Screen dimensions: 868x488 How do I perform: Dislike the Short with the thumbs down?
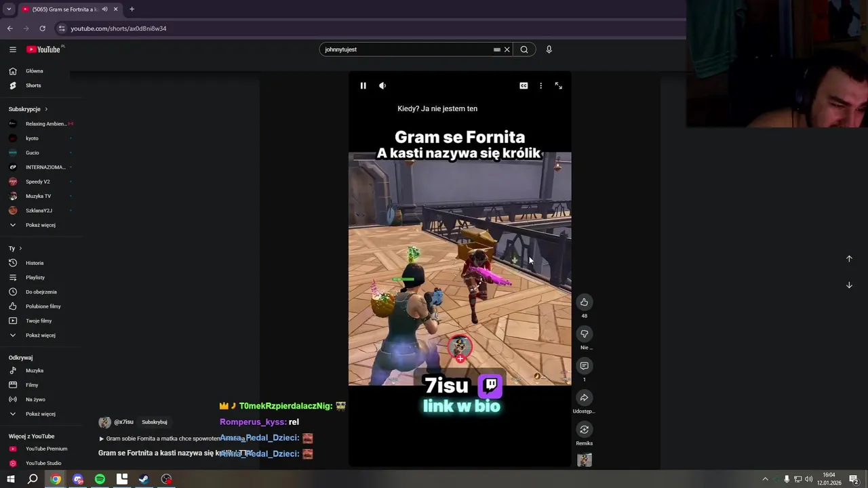tap(584, 333)
